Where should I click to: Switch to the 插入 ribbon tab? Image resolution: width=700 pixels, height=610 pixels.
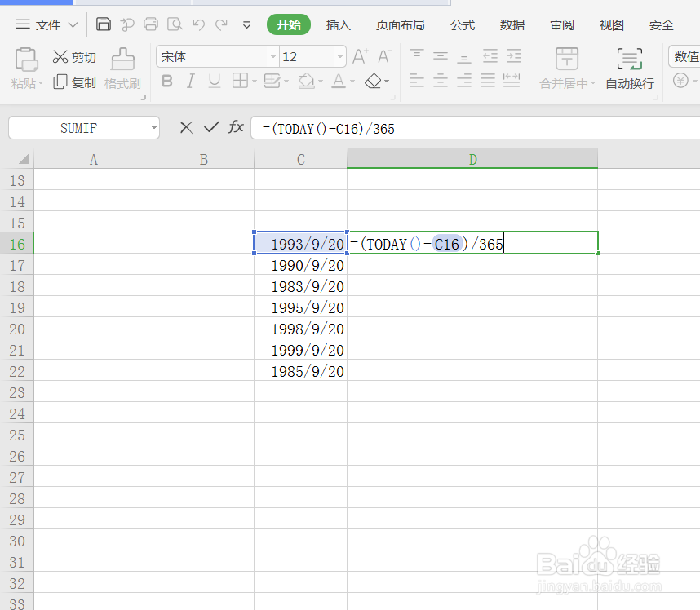pos(339,25)
